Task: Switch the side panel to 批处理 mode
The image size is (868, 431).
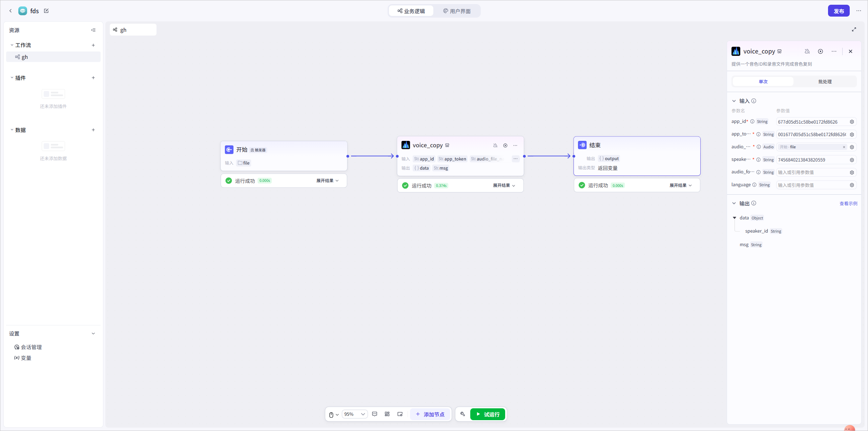Action: 825,82
